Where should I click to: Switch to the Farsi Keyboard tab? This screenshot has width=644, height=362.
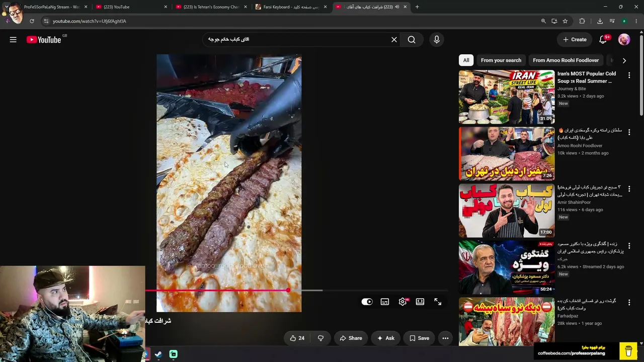291,7
